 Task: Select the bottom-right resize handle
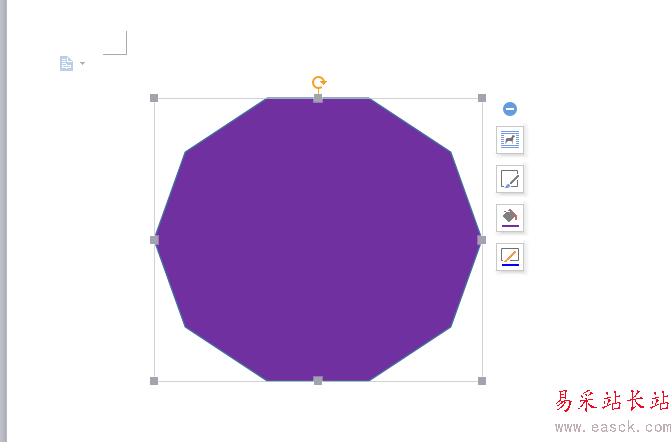click(482, 381)
